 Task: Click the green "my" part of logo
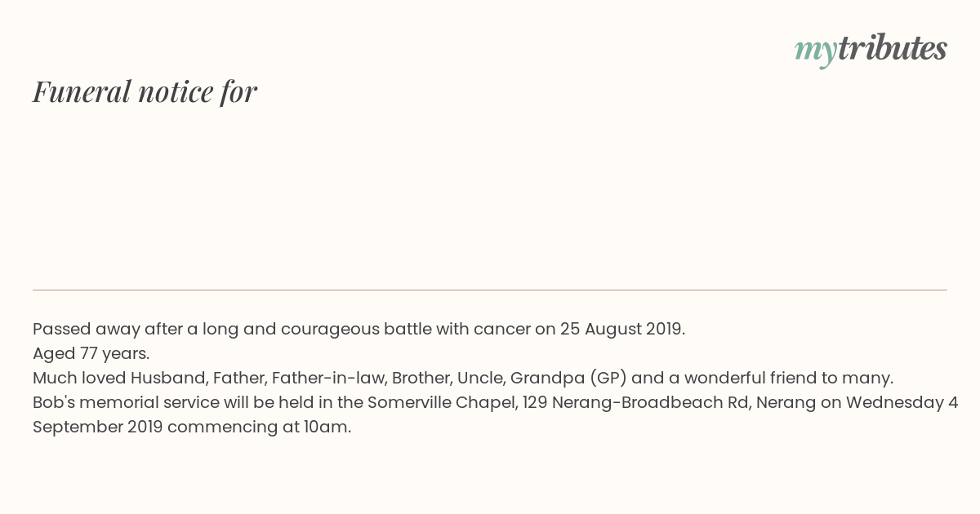click(x=815, y=51)
